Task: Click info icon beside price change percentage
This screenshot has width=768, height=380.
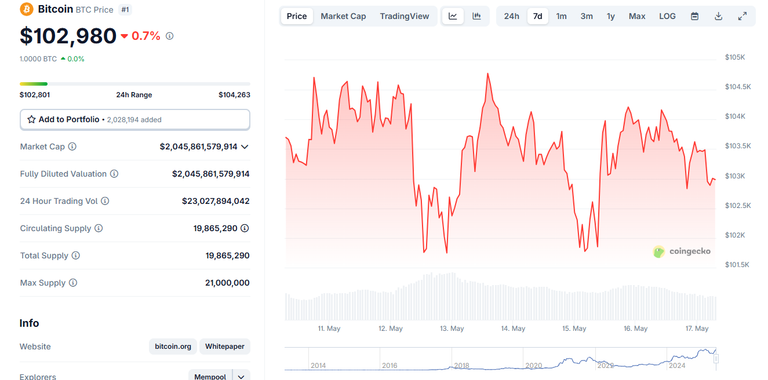Action: click(x=169, y=36)
